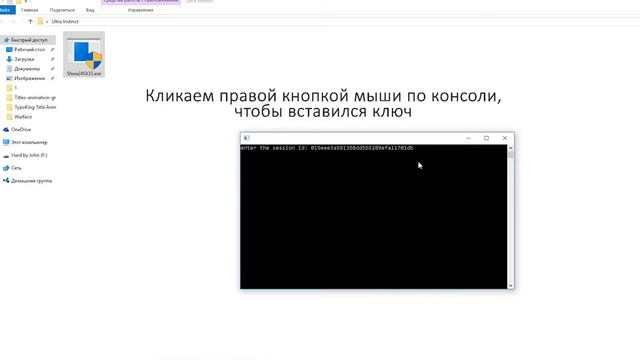Select Этот компьютер in navigation pane

pyautogui.click(x=29, y=142)
